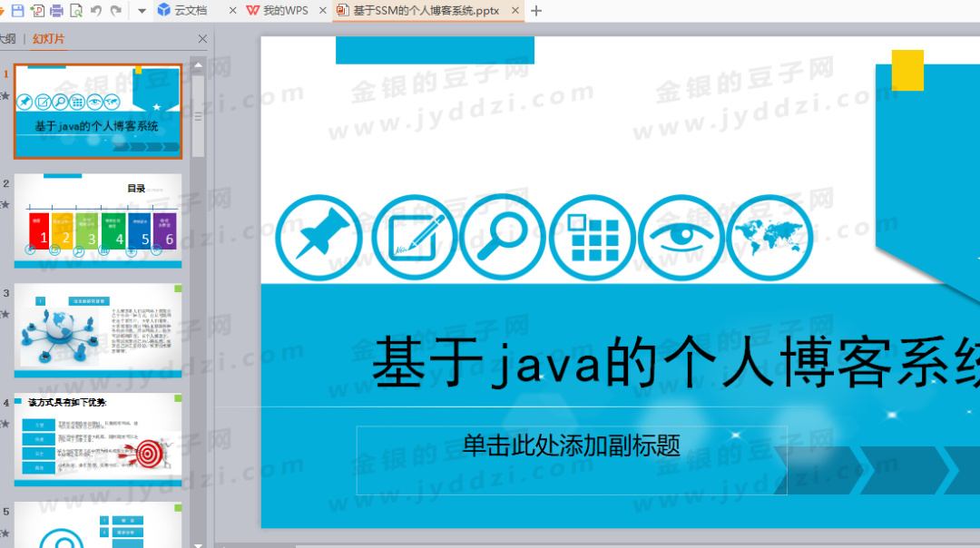The height and width of the screenshot is (548, 980).
Task: Open Print Preview icon
Action: click(76, 11)
